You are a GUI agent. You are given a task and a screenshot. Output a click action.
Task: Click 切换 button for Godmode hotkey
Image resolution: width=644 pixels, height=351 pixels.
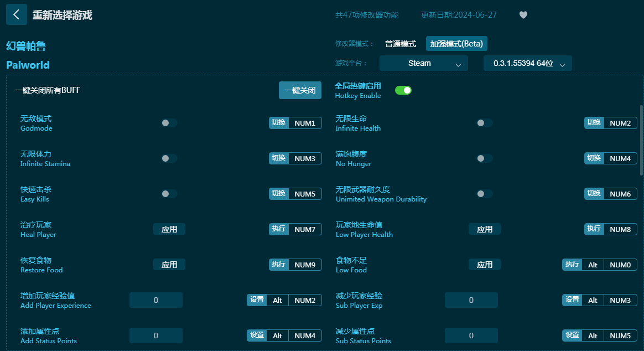coord(278,123)
